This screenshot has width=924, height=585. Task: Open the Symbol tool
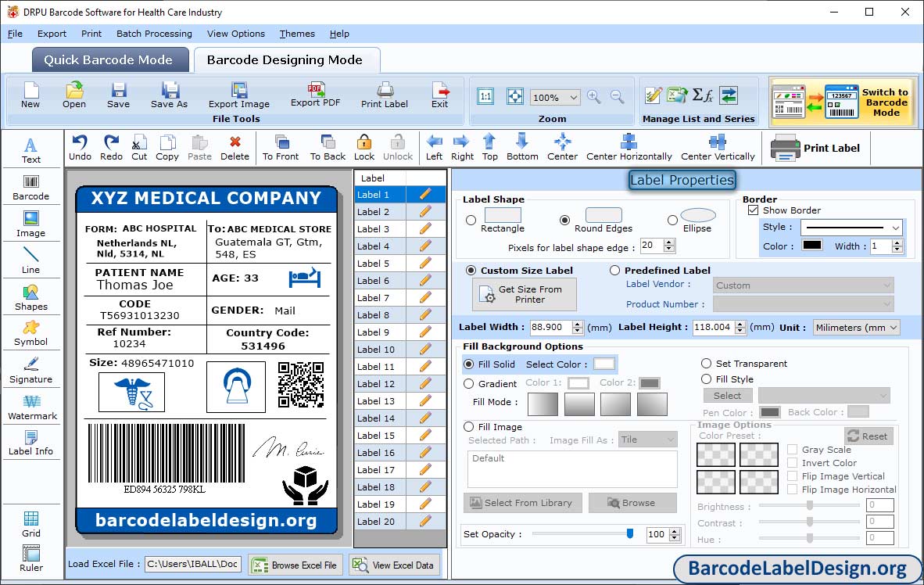click(30, 333)
